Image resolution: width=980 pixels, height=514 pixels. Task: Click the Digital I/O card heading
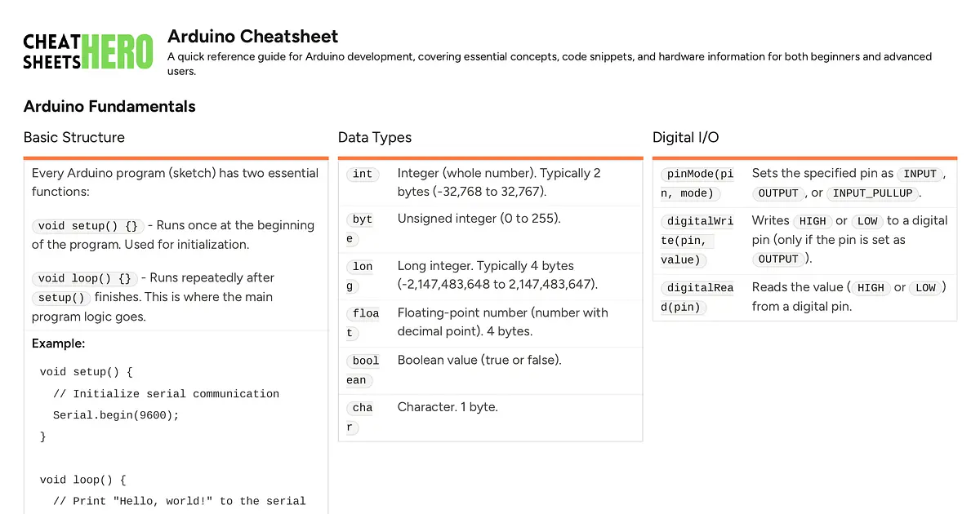pyautogui.click(x=685, y=137)
